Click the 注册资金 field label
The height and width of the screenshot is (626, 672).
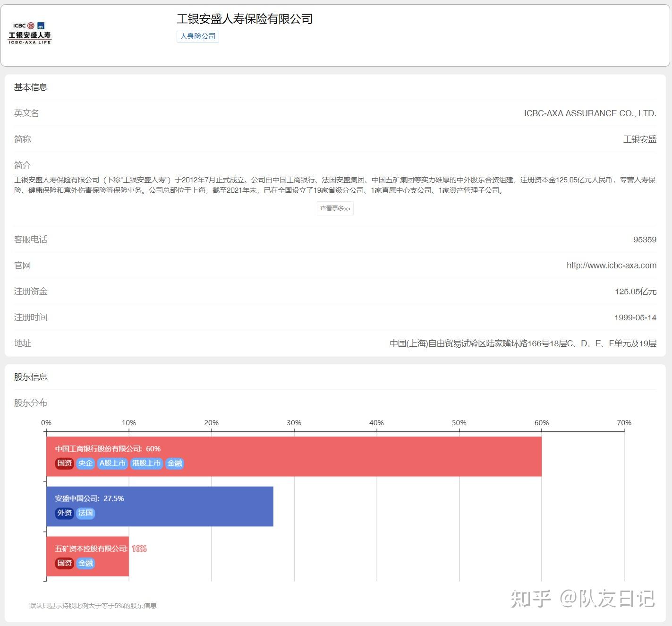point(31,292)
